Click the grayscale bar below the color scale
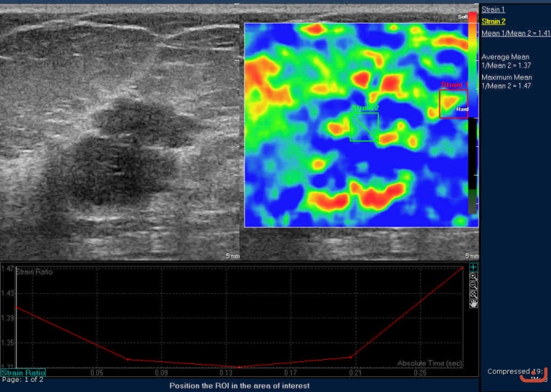 pos(472,165)
